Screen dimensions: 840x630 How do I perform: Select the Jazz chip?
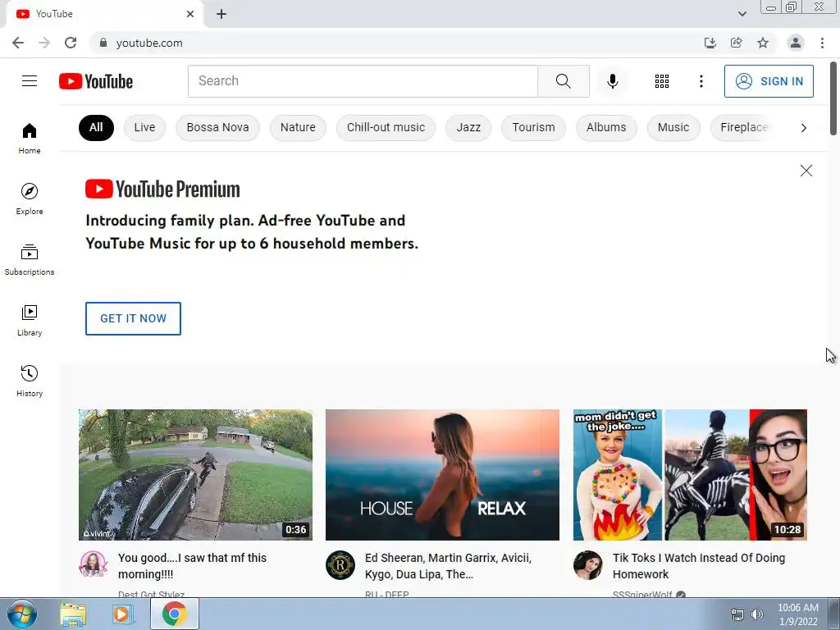pyautogui.click(x=468, y=127)
